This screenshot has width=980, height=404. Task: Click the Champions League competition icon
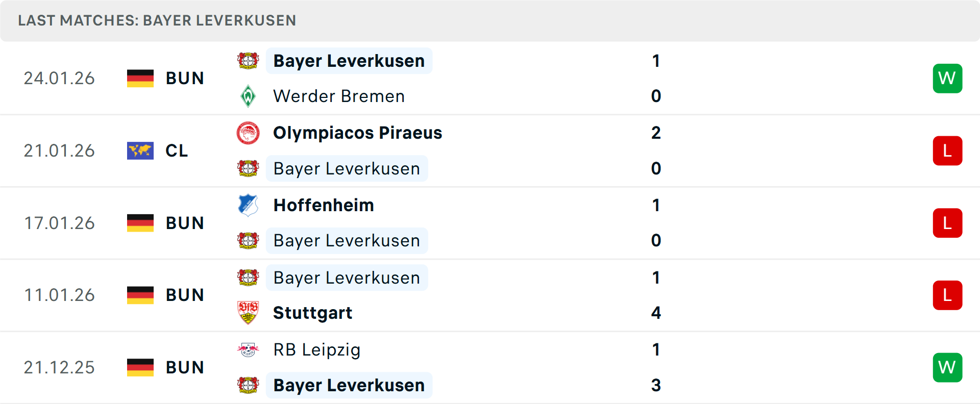click(x=140, y=150)
